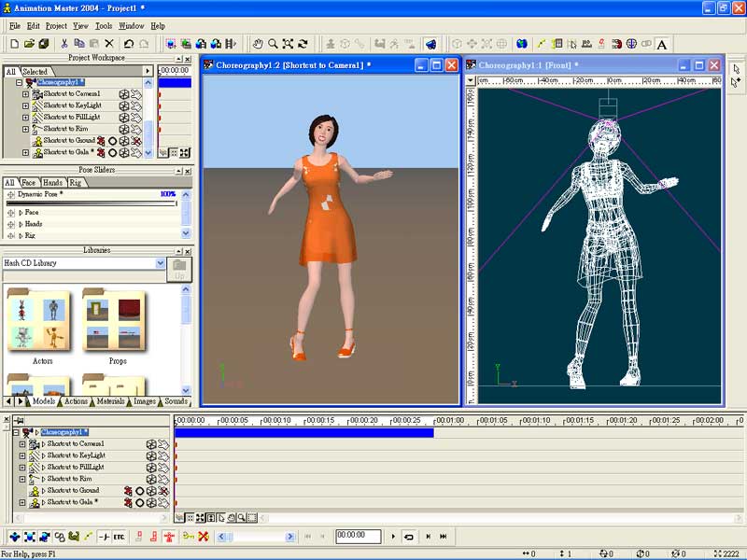Open the Window menu
Viewport: 747px width, 560px height.
131,26
